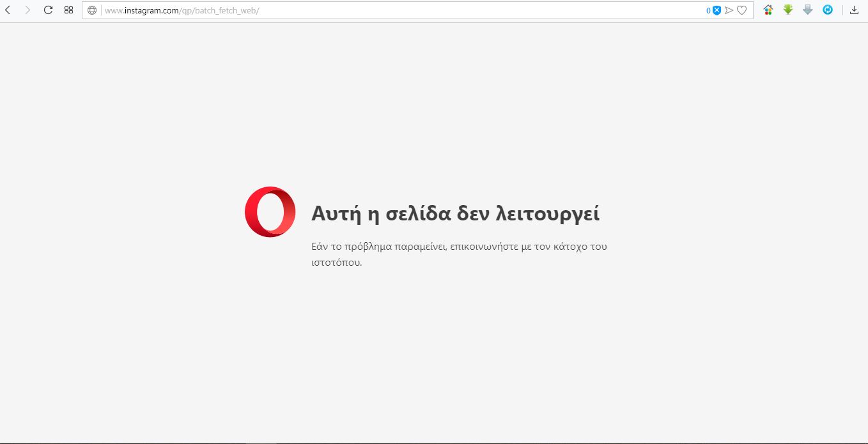Send page with the My Flow arrow icon
This screenshot has width=868, height=444.
click(x=729, y=10)
